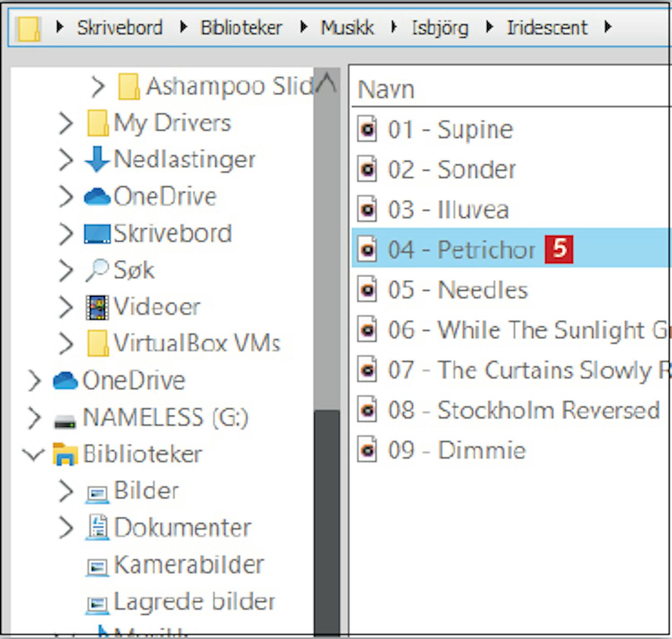Screen dimensions: 672x639
Task: Go to Biblioteker in the address bar
Action: point(241,28)
